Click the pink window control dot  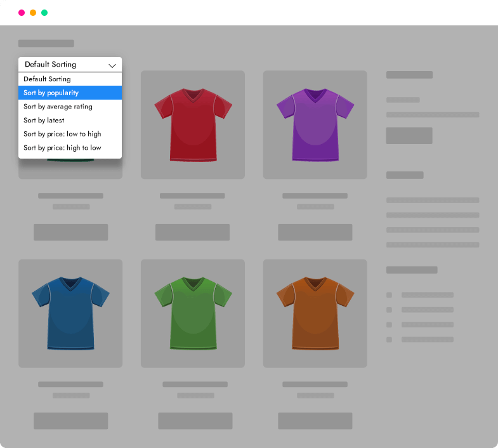[22, 13]
